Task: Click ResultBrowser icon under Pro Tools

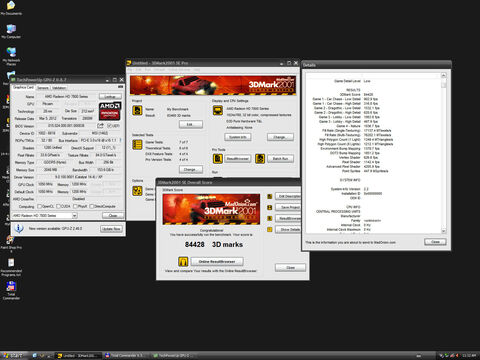Action: (x=218, y=159)
